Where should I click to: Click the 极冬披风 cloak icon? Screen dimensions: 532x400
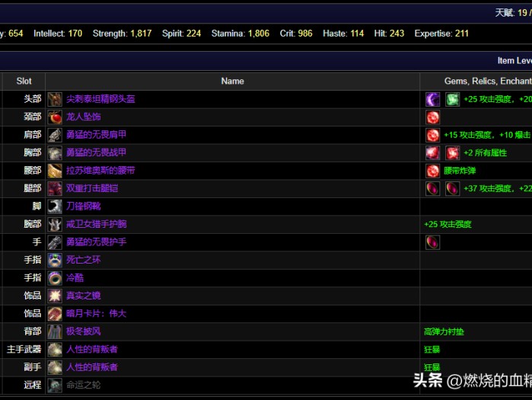click(55, 331)
